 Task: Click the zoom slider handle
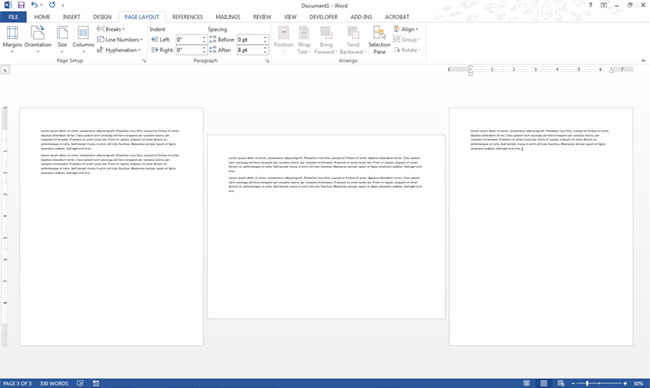[587, 383]
